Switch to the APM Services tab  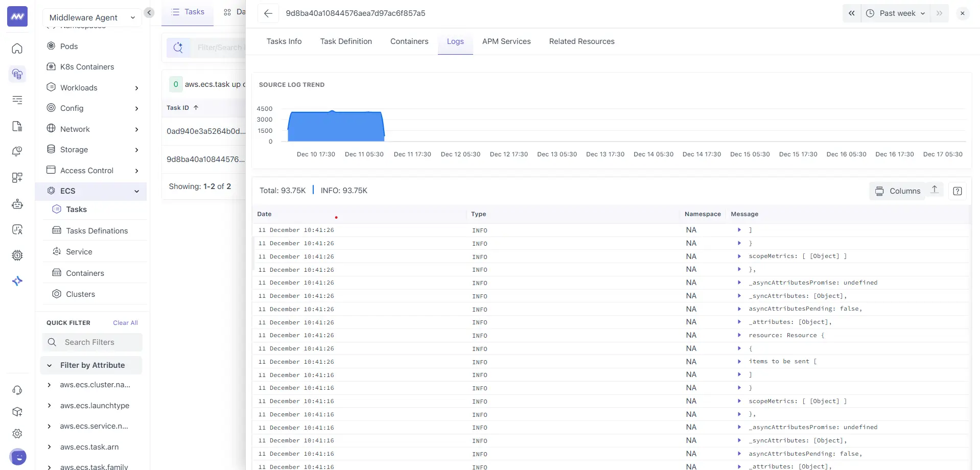pyautogui.click(x=506, y=41)
